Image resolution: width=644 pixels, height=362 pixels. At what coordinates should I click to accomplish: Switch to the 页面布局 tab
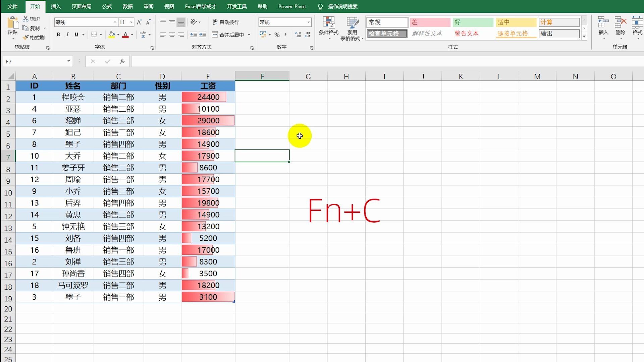coord(81,6)
